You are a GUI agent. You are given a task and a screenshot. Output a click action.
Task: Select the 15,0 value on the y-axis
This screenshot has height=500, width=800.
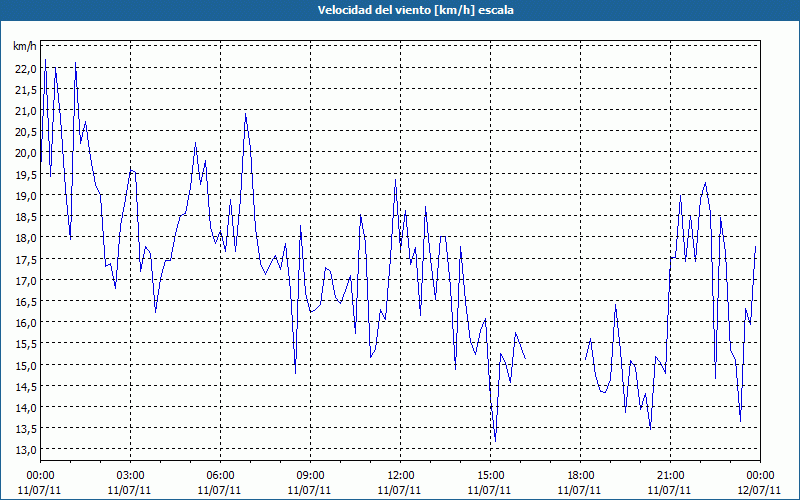tap(26, 365)
